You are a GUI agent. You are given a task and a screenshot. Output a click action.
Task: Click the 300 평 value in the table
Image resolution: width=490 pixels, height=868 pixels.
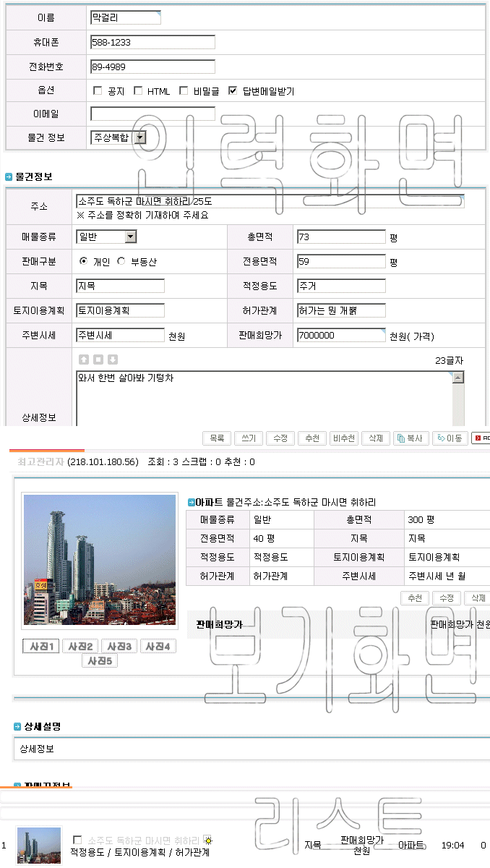(422, 519)
